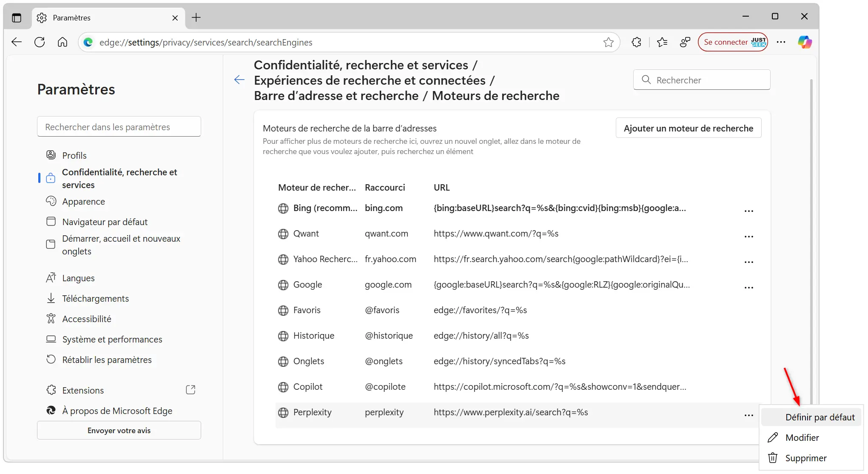Open Profils settings section
Viewport: 868px width, 474px height.
[x=74, y=155]
